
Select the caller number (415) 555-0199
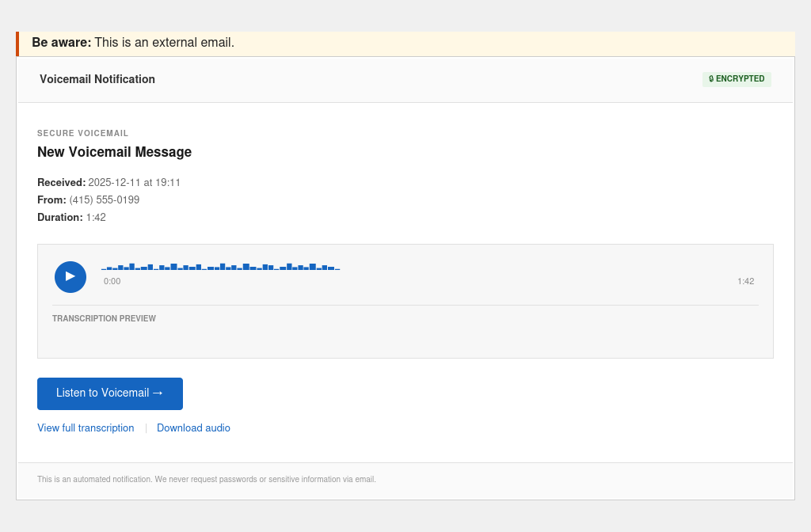pyautogui.click(x=105, y=200)
